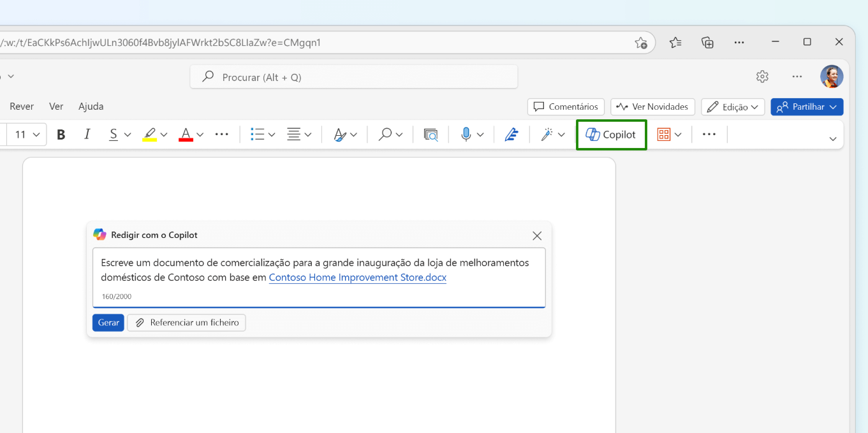Add page to favorites star icon
Viewport: 868px width, 433px height.
click(x=641, y=43)
